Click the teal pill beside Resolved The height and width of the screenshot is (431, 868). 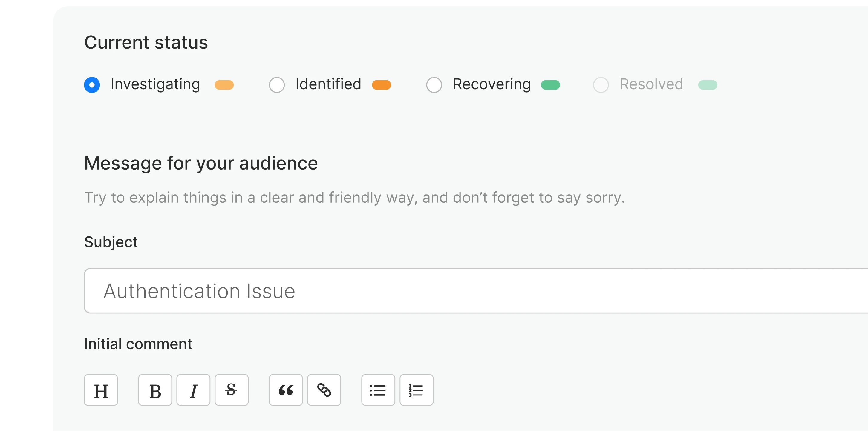(708, 85)
